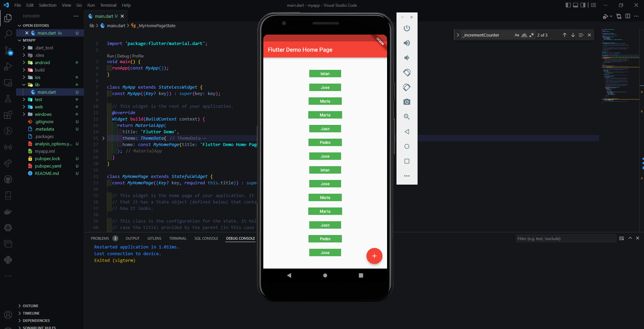Switch to the OUTPUT panel tab
This screenshot has width=644, height=329.
[132, 238]
